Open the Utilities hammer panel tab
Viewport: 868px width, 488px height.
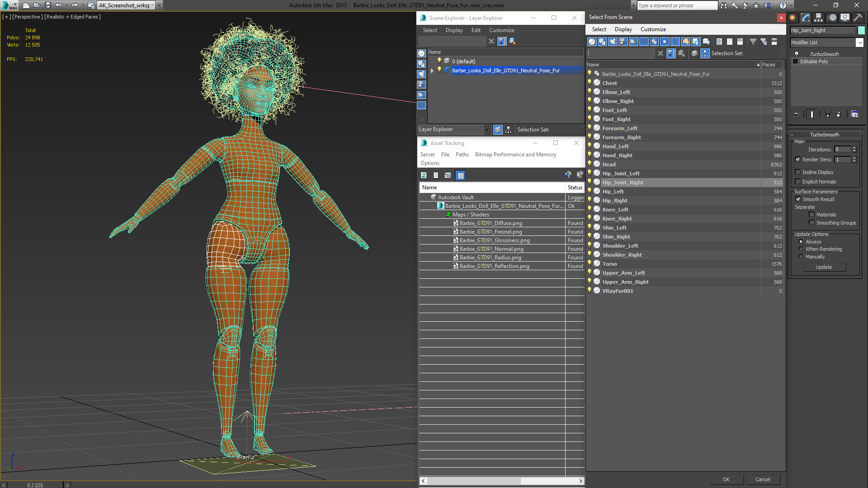coord(858,18)
